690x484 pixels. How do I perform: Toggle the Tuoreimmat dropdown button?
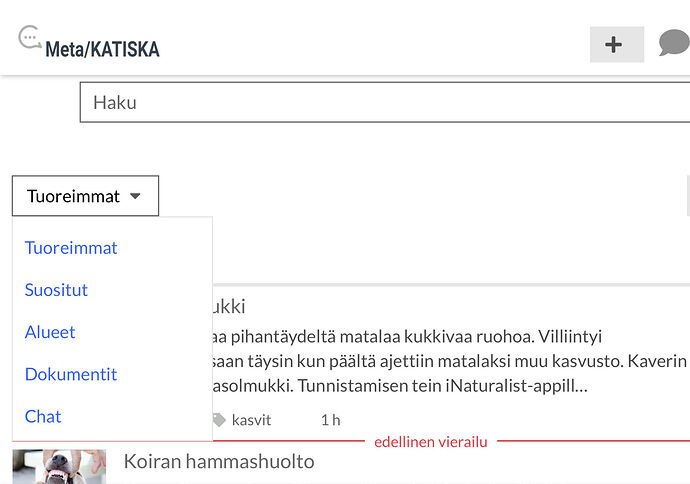tap(85, 196)
